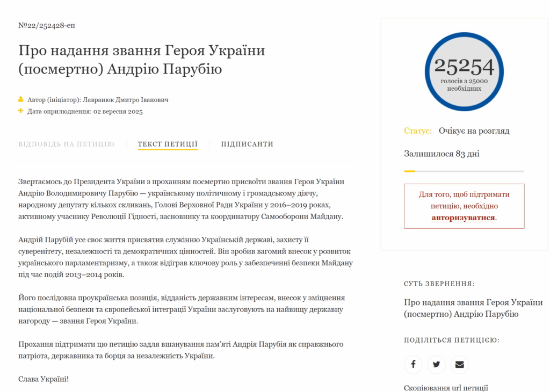The height and width of the screenshot is (392, 550).
Task: Share petition via Twitter icon
Action: click(436, 365)
